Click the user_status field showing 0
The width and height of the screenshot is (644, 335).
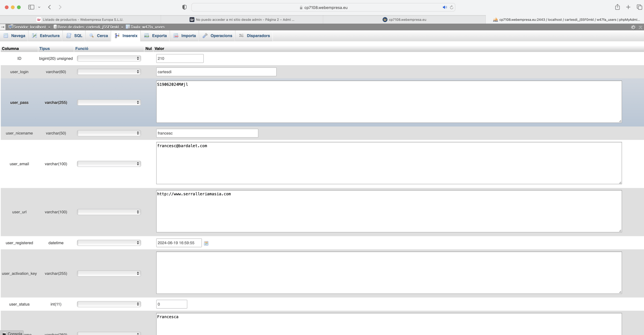point(172,304)
